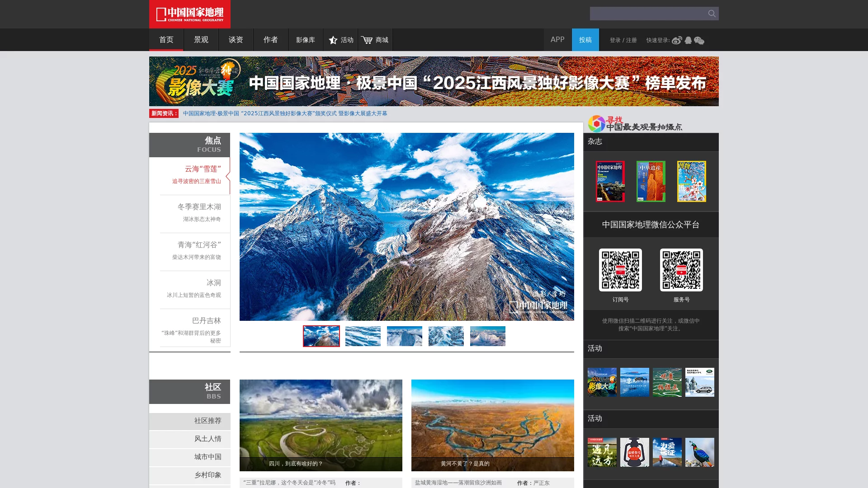868x488 pixels.
Task: Select the WeChat quick login icon
Action: click(700, 40)
